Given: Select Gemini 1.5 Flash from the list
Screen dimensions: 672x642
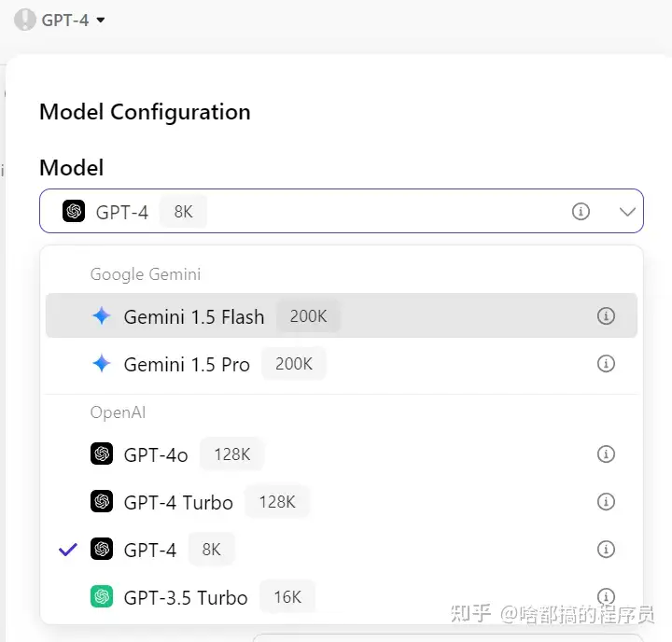Looking at the screenshot, I should [x=194, y=317].
